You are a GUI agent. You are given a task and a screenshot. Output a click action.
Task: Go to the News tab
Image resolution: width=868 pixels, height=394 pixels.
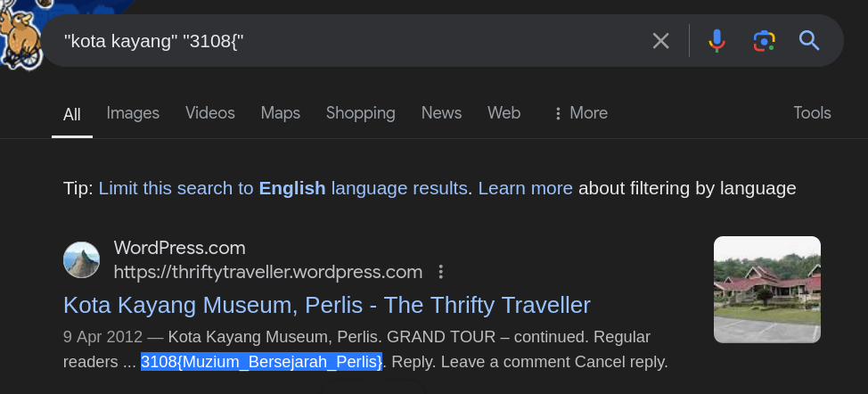[x=441, y=113]
